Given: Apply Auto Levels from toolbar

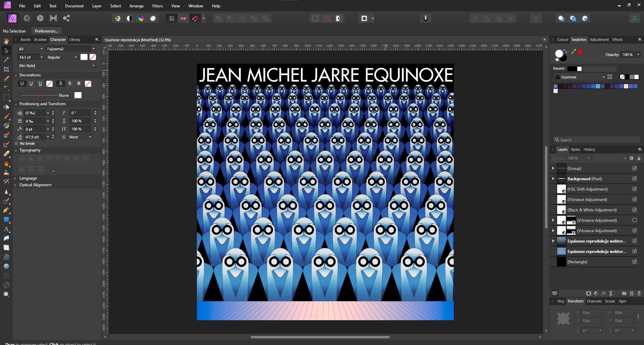Looking at the screenshot, I should click(x=118, y=18).
